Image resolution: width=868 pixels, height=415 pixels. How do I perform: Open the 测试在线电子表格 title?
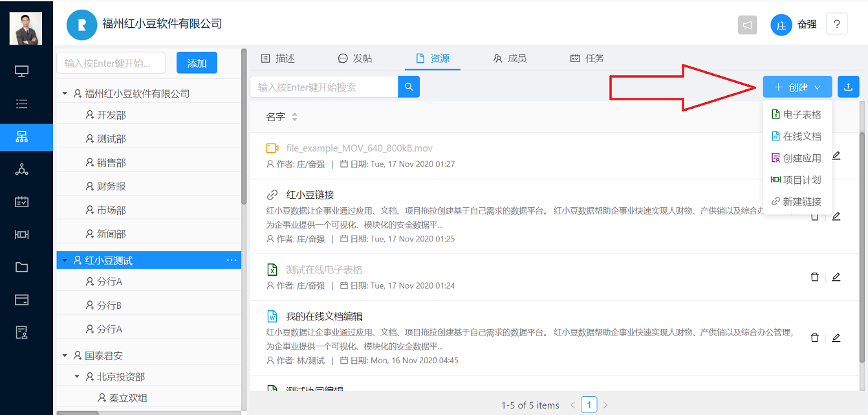(324, 270)
